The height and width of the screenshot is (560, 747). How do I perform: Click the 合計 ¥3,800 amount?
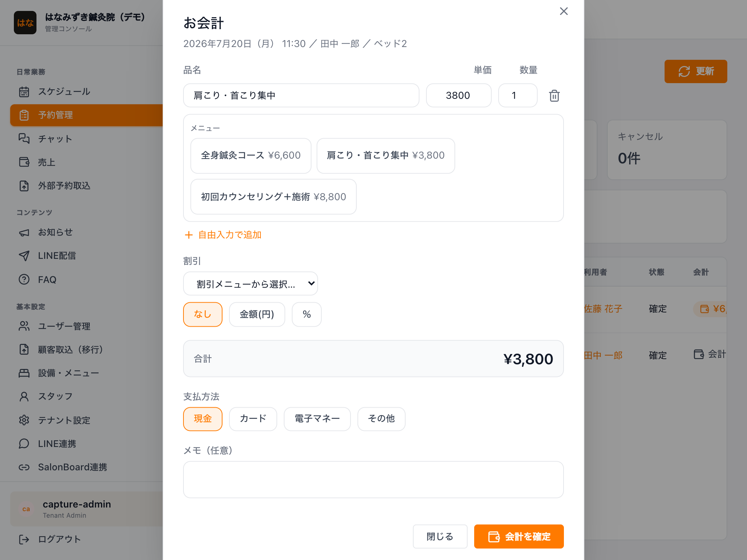tap(528, 359)
